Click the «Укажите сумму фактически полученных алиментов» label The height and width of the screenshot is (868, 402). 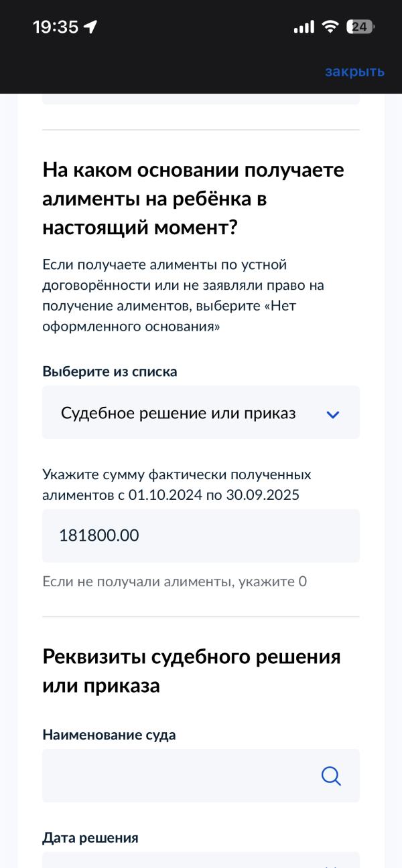pos(177,485)
